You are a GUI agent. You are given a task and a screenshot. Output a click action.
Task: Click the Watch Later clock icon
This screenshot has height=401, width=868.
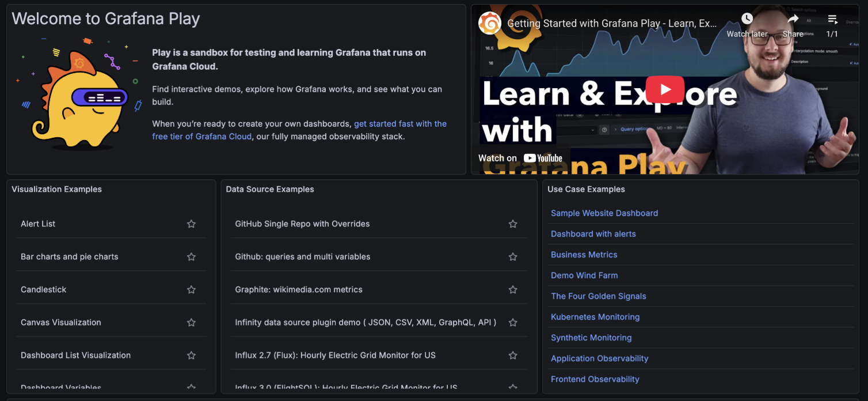tap(746, 18)
